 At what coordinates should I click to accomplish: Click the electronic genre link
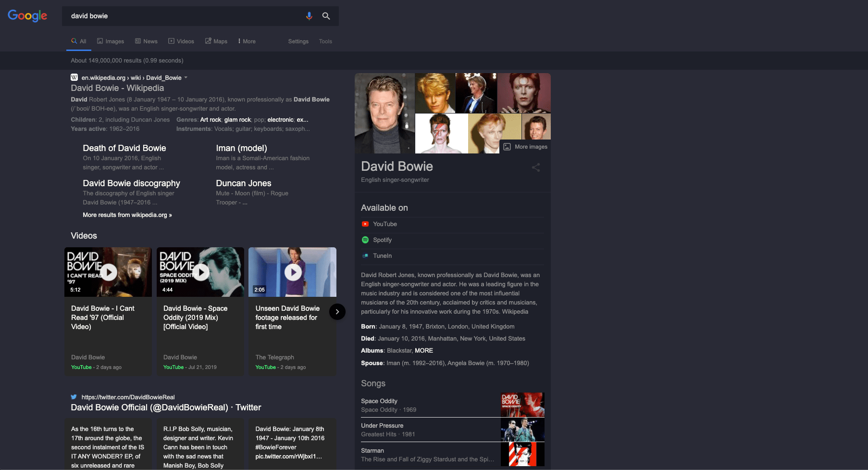[x=280, y=120]
